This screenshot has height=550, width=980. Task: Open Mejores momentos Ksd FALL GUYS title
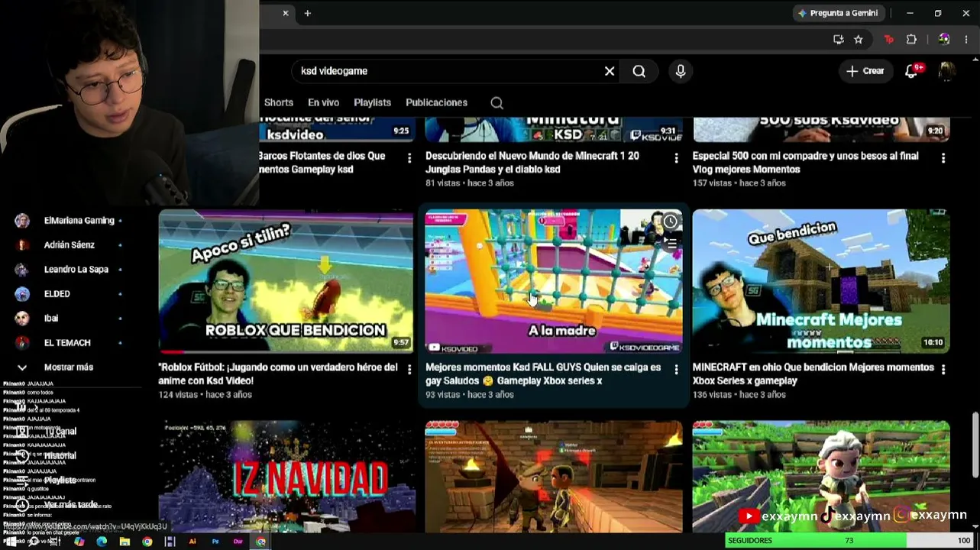(543, 374)
